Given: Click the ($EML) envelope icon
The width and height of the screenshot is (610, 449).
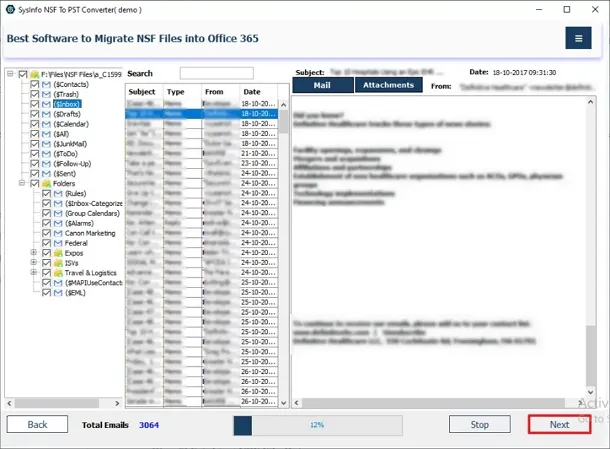Looking at the screenshot, I should click(x=57, y=294).
